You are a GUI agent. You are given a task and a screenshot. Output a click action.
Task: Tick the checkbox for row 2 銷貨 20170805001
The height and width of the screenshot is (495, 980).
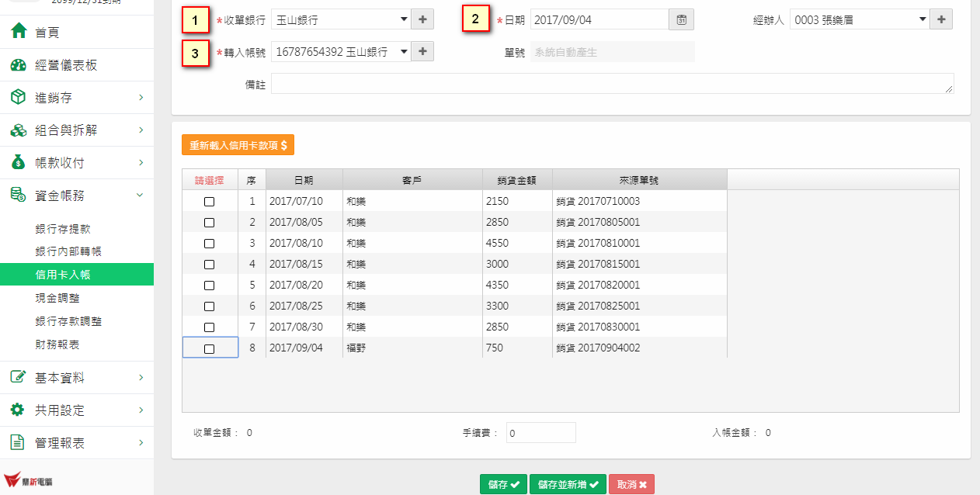pyautogui.click(x=209, y=223)
